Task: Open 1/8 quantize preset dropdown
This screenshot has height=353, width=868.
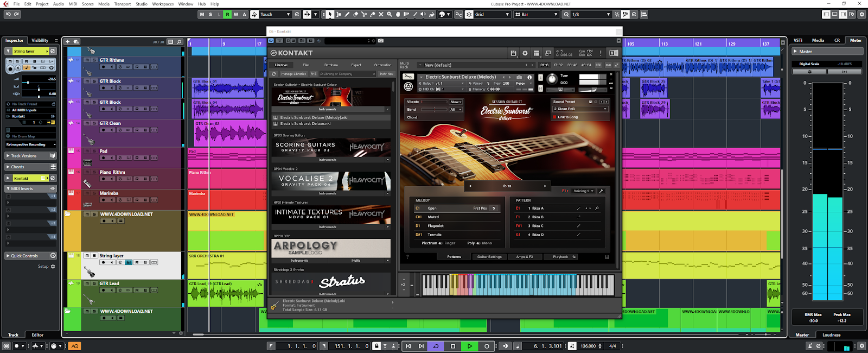Action: (x=591, y=14)
